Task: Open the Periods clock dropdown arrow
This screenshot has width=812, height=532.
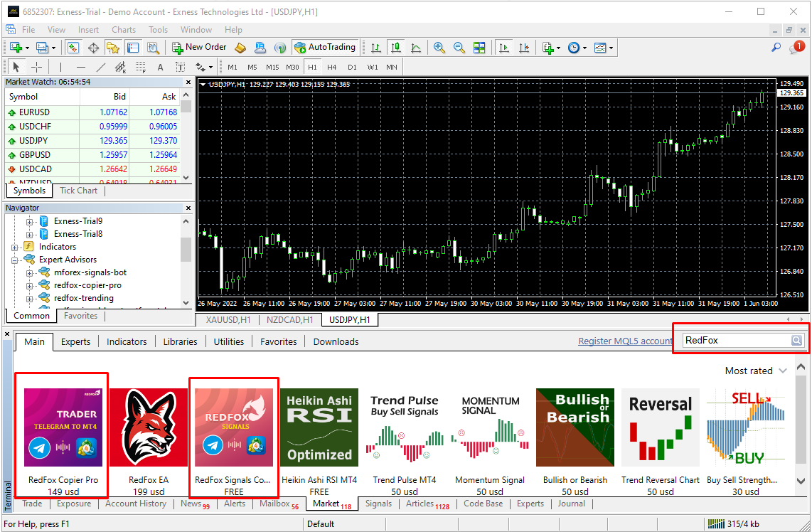Action: pyautogui.click(x=584, y=48)
